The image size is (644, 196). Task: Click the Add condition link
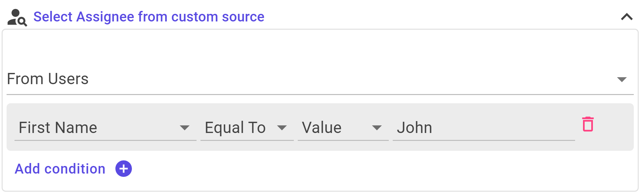pos(60,169)
